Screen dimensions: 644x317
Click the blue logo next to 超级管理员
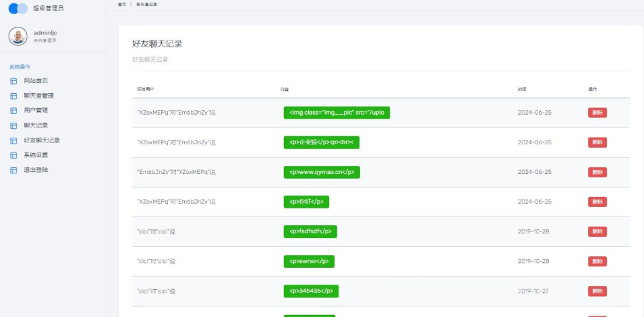point(18,8)
